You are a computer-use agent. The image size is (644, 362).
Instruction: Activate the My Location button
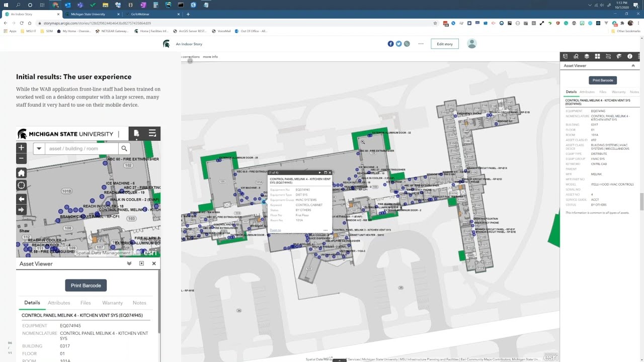[21, 185]
